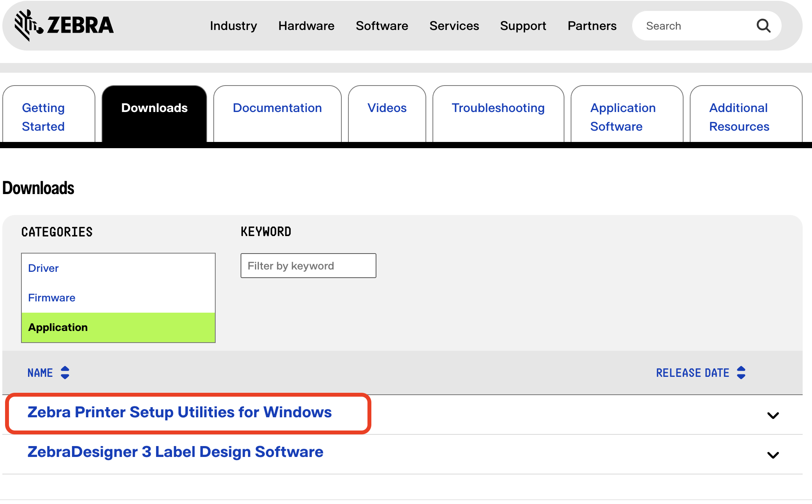Click Zebra Printer Setup Utilities for Windows link
The width and height of the screenshot is (812, 504).
179,412
